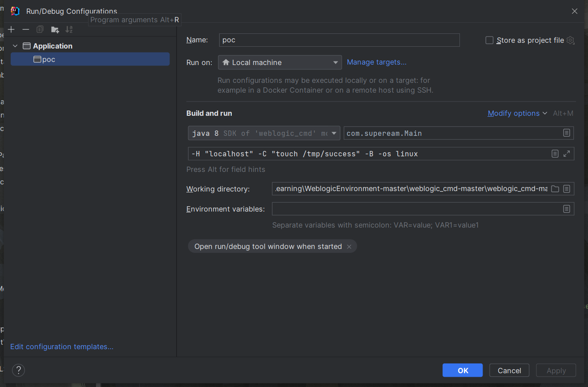588x387 pixels.
Task: Sort configurations alphabetically
Action: coord(69,29)
